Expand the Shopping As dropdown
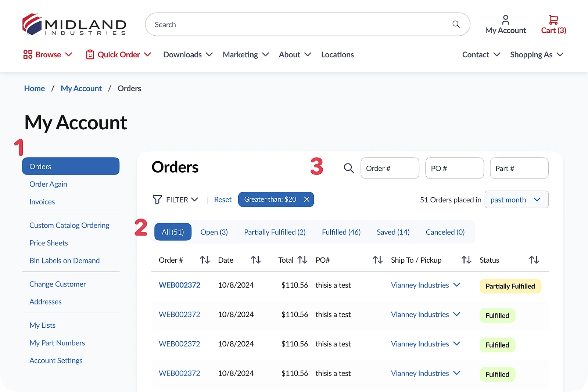This screenshot has width=588, height=392. click(537, 54)
